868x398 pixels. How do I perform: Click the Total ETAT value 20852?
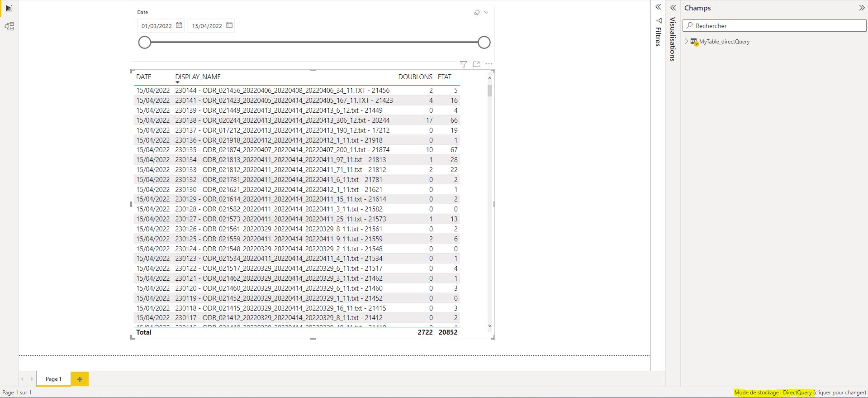pos(448,332)
